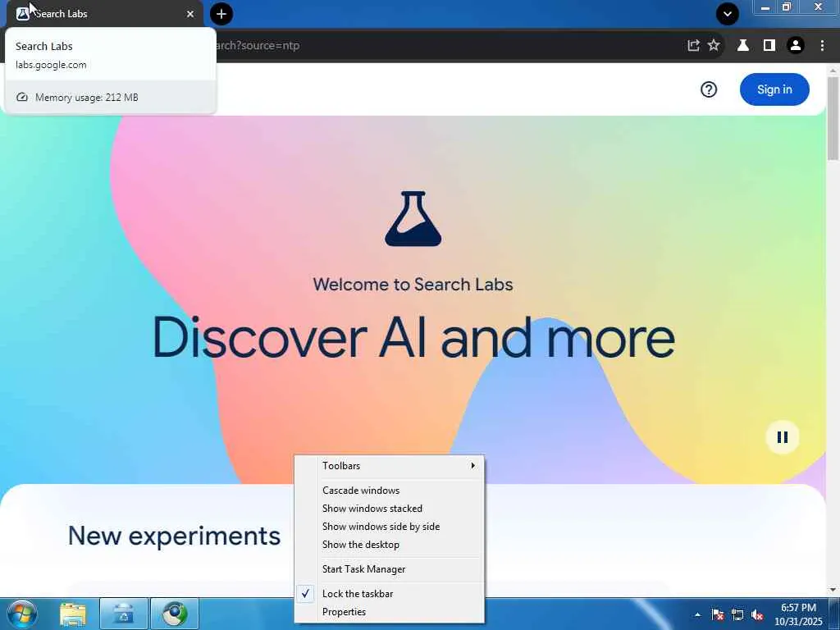Open the Labs flask toolbar icon
Image resolution: width=840 pixels, height=630 pixels.
(743, 46)
